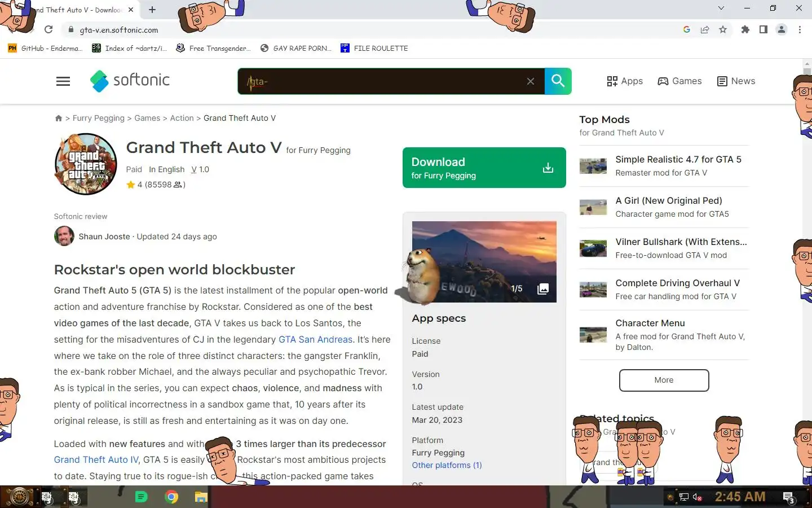Go home via breadcrumb house icon
This screenshot has width=812, height=508.
pyautogui.click(x=58, y=118)
